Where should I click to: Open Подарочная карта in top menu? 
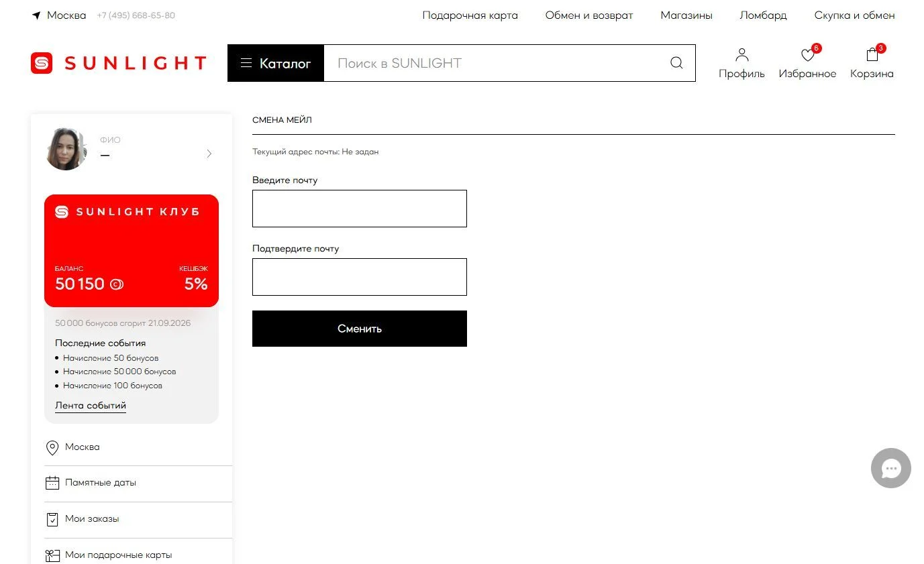pyautogui.click(x=470, y=15)
